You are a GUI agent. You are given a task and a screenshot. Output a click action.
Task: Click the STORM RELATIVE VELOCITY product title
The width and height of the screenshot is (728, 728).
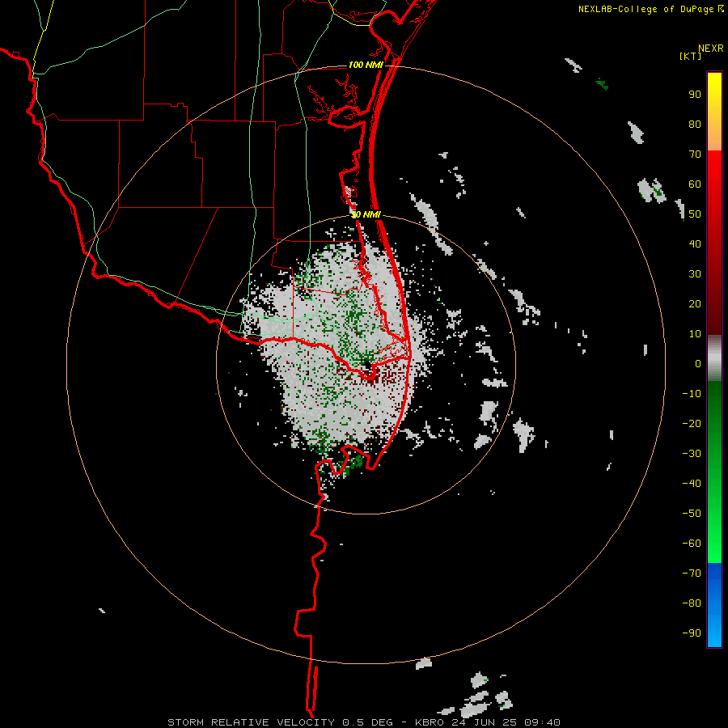252,722
